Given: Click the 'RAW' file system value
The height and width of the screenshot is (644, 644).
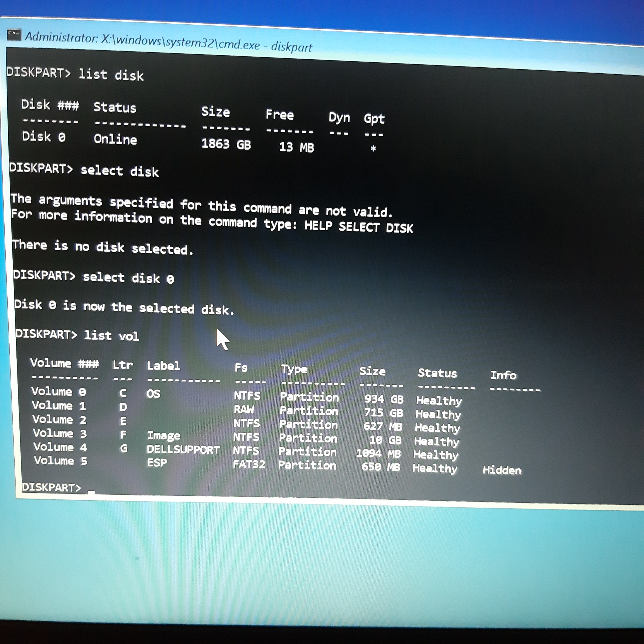Looking at the screenshot, I should (x=244, y=409).
